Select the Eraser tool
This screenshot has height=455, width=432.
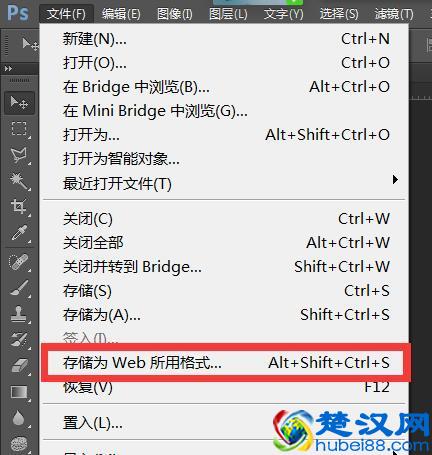click(x=19, y=366)
